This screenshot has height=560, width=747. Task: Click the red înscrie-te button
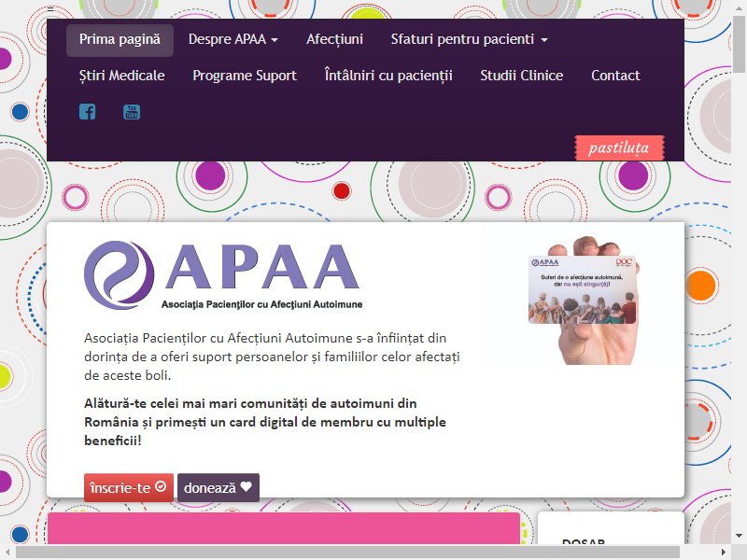point(129,487)
